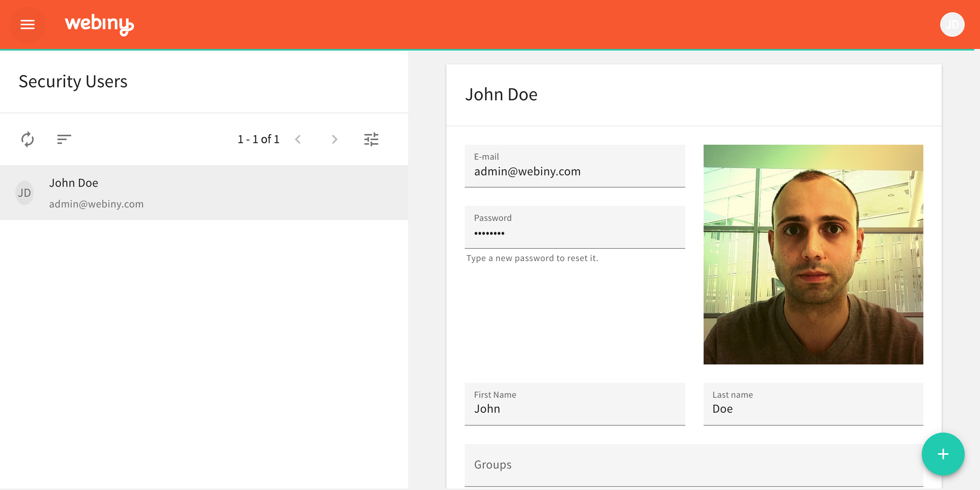This screenshot has width=980, height=490.
Task: Open list filter settings icon
Action: pyautogui.click(x=371, y=139)
